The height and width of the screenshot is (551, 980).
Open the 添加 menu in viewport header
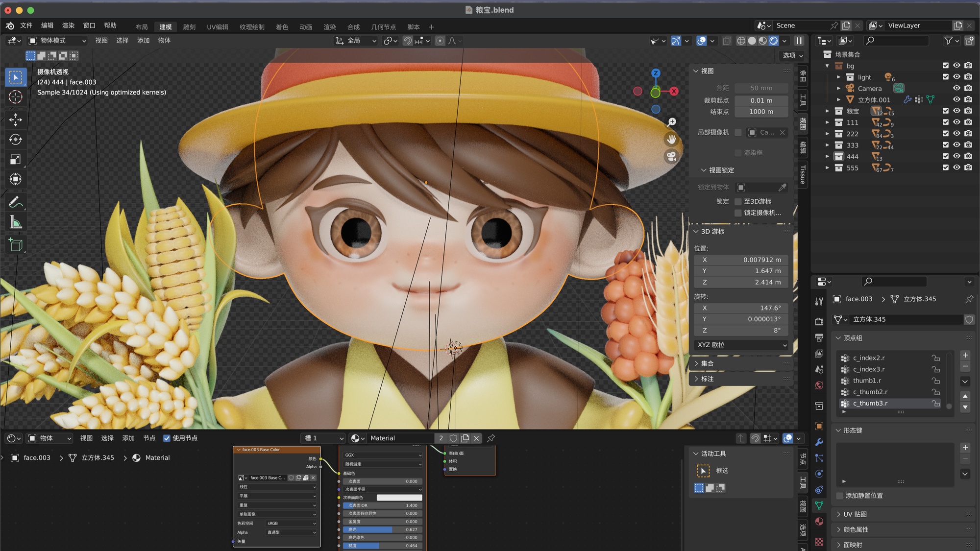[143, 41]
